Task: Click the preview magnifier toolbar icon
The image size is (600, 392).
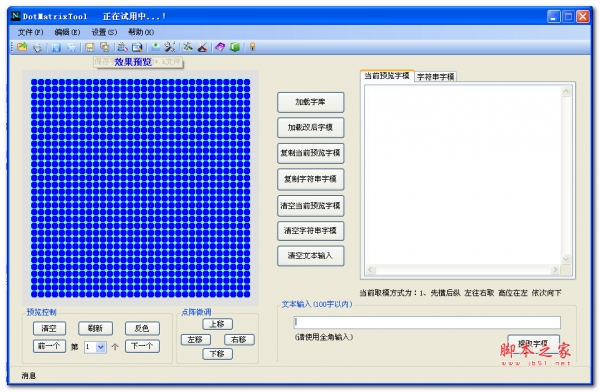Action: (137, 47)
